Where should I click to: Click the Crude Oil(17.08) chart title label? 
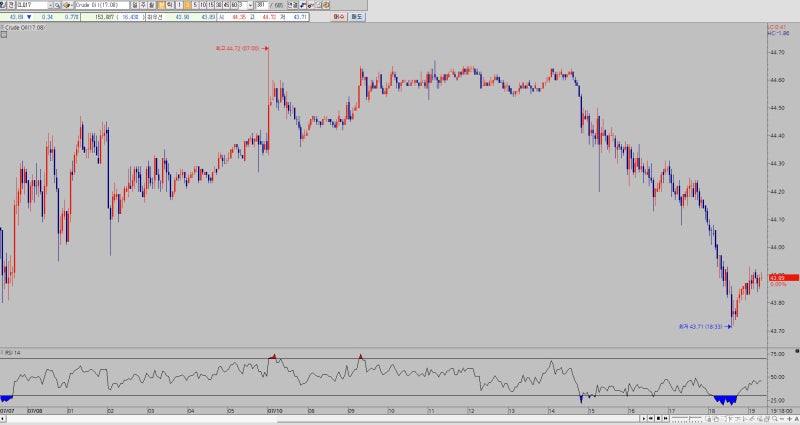(24, 28)
